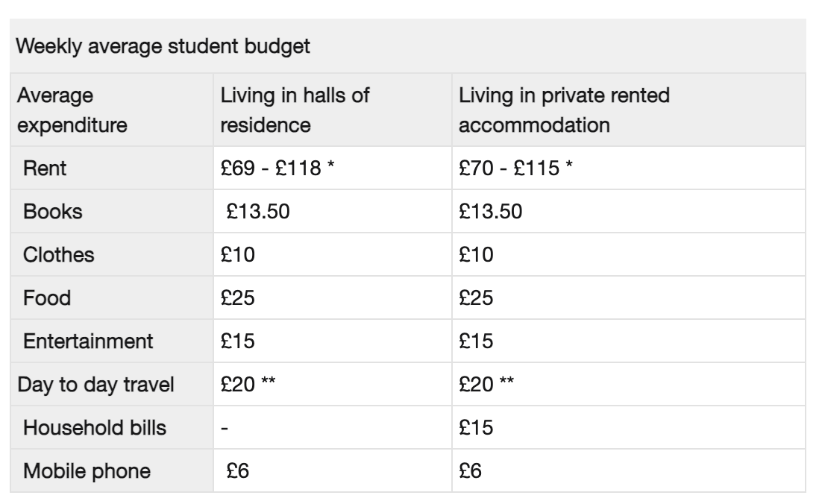Select the "Mobile phone" row label

point(87,471)
